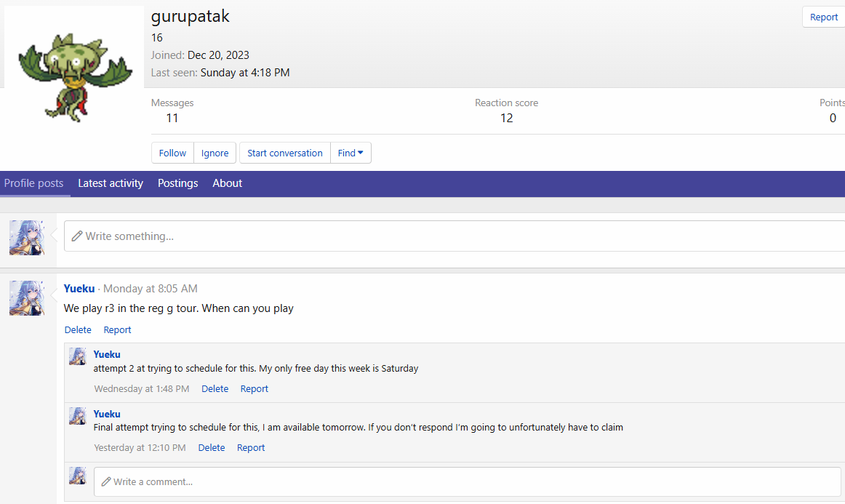
Task: Report the Wednesday 1:48 PM comment
Action: tap(254, 388)
